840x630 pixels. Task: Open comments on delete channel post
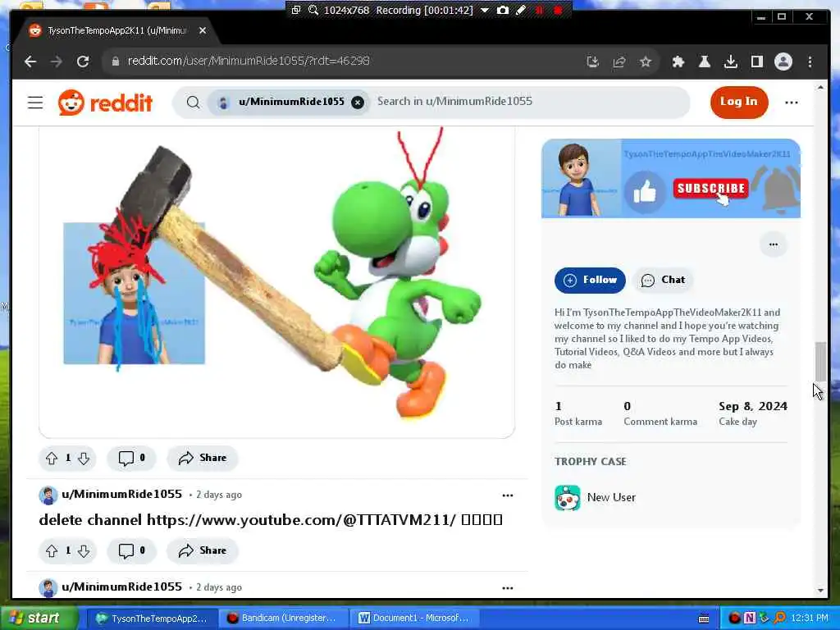[132, 551]
